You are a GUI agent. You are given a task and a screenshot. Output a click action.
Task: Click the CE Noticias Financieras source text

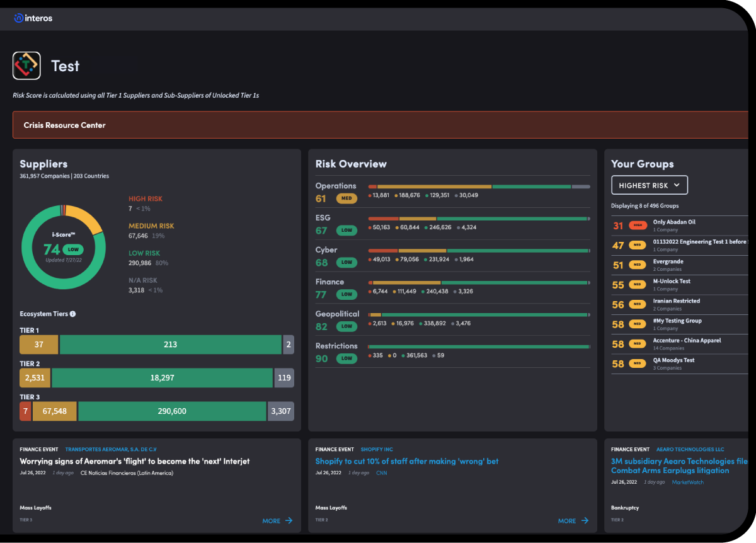point(127,473)
